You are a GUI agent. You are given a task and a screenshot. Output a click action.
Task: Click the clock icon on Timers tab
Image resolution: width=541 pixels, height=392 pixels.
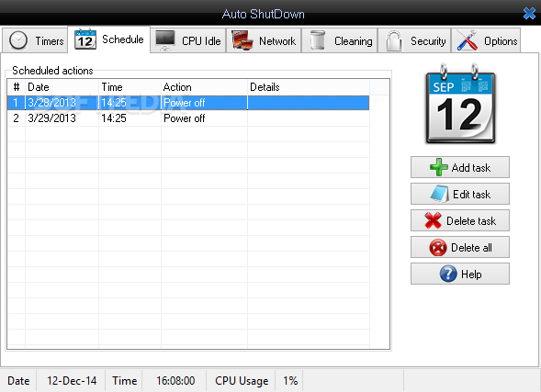coord(18,40)
